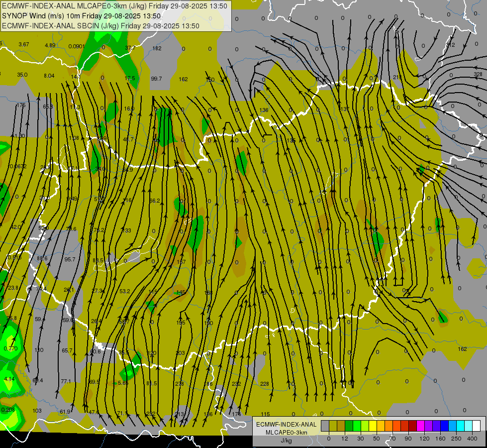Click the map value 0.208
This screenshot has width=487, height=448.
coord(8,410)
